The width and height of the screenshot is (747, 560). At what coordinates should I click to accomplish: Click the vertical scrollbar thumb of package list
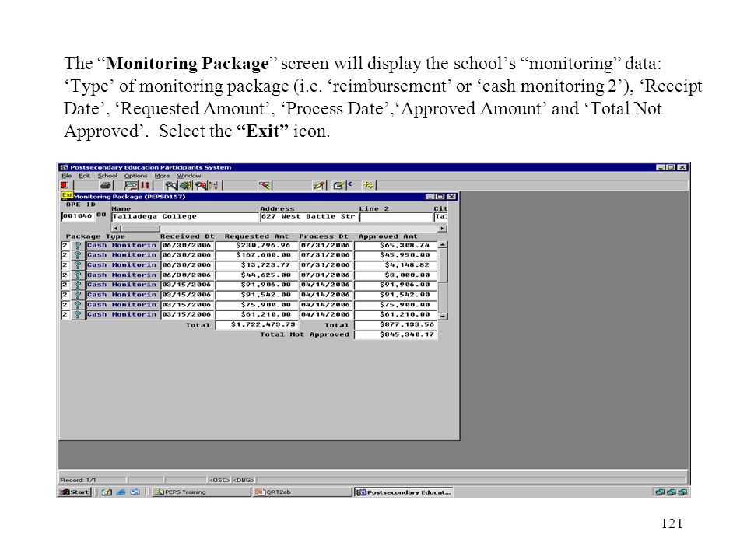click(x=443, y=265)
